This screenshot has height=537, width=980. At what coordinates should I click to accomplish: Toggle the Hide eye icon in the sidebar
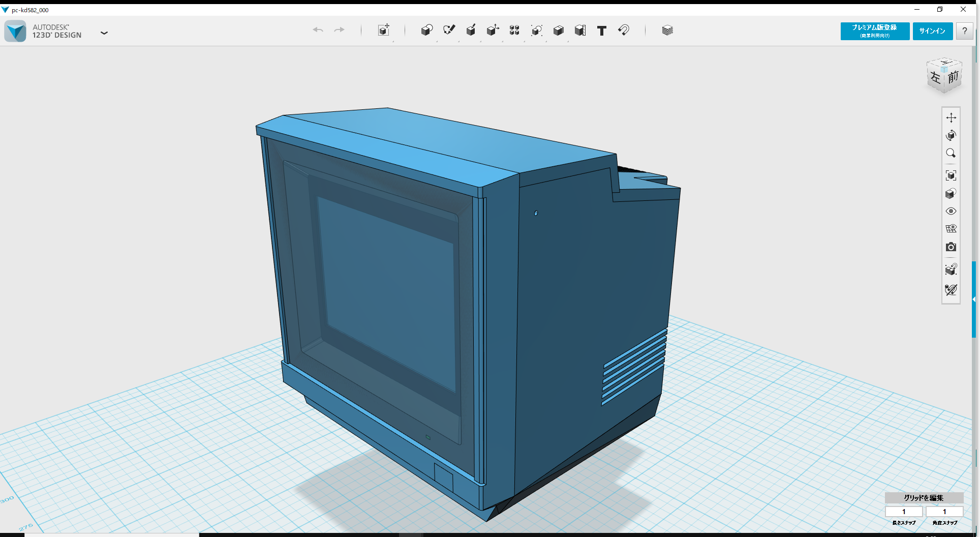pos(951,211)
